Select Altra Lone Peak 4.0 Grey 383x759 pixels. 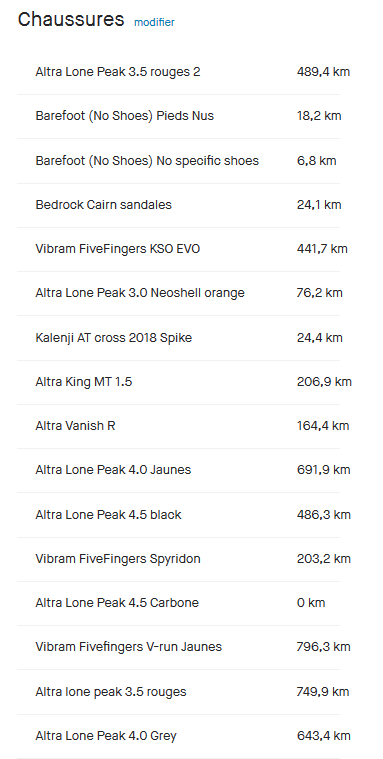click(178, 736)
